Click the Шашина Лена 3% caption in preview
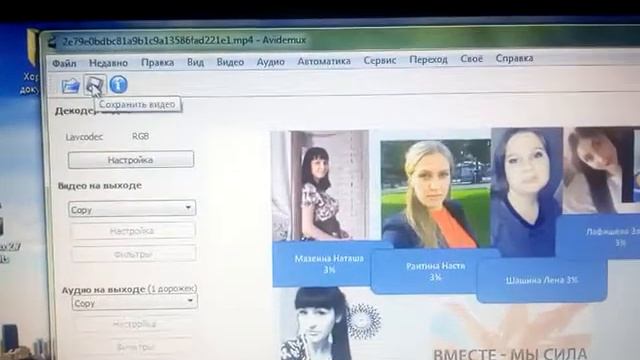The width and height of the screenshot is (640, 360). [x=542, y=280]
